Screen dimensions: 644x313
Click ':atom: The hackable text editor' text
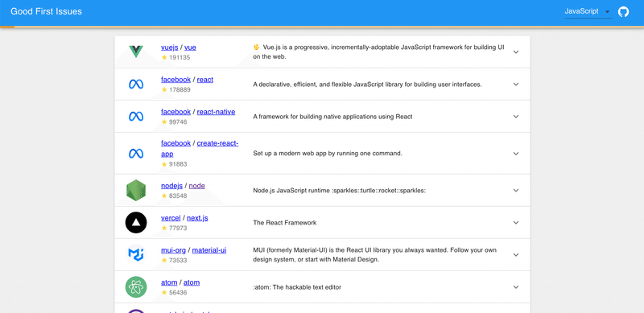pos(297,287)
